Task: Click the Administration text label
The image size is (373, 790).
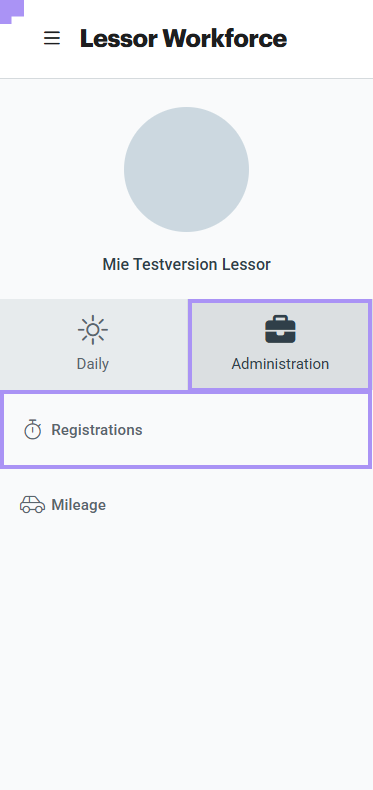Action: pyautogui.click(x=280, y=364)
